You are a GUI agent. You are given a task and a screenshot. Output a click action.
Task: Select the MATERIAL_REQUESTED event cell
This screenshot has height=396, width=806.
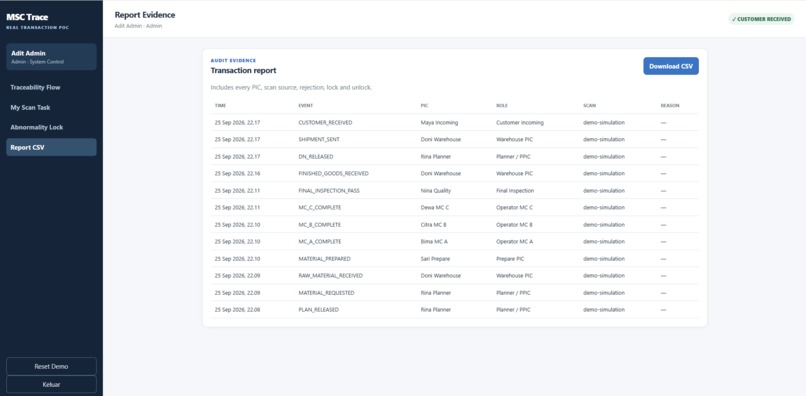point(326,293)
